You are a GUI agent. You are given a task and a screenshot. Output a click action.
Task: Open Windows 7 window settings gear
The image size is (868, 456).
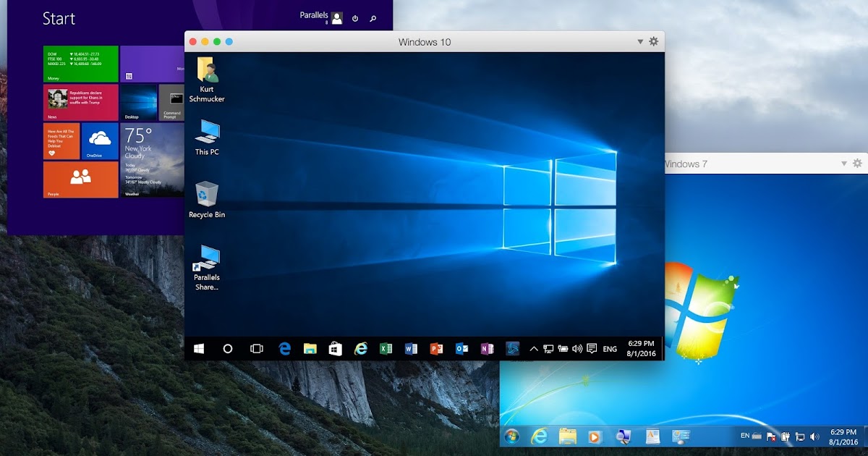pos(858,164)
